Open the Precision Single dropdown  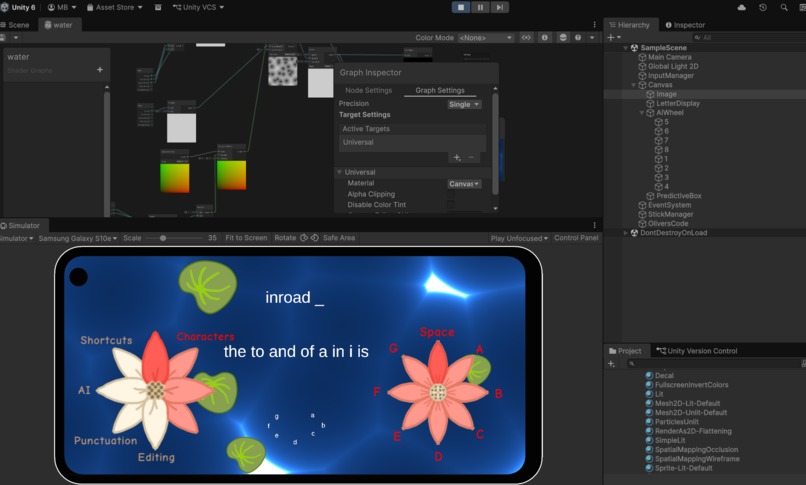point(464,104)
